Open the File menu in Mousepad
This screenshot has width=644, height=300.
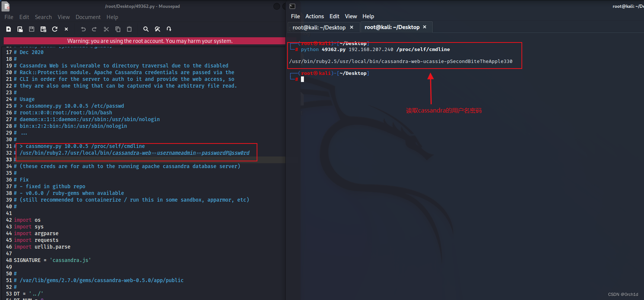(x=9, y=17)
